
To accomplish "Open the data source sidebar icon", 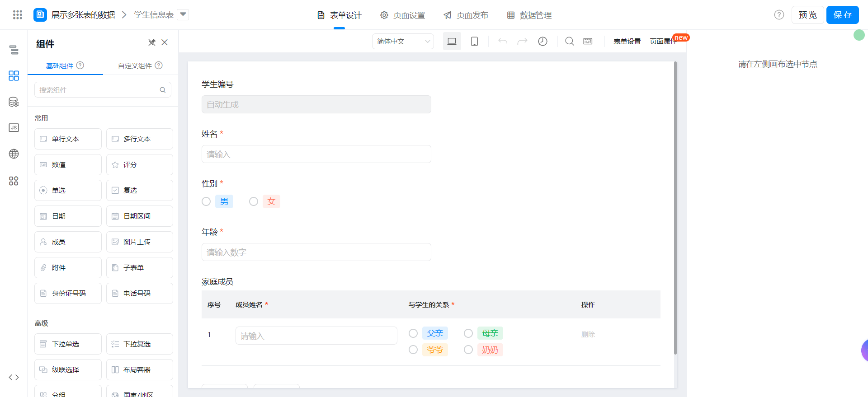I will pyautogui.click(x=14, y=102).
